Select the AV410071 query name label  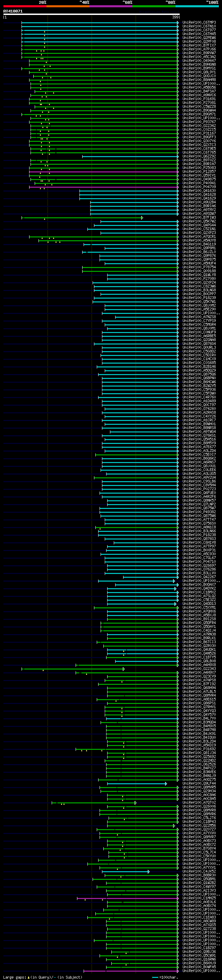point(13,11)
